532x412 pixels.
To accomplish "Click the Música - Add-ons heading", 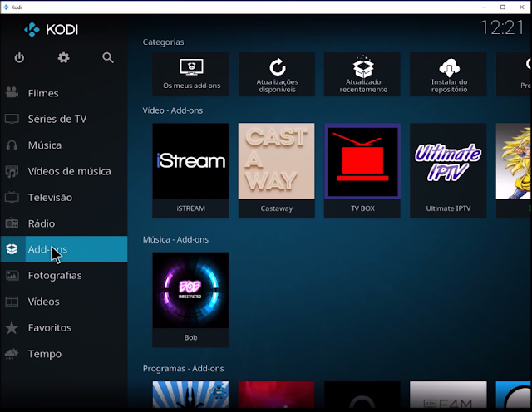I will point(175,239).
